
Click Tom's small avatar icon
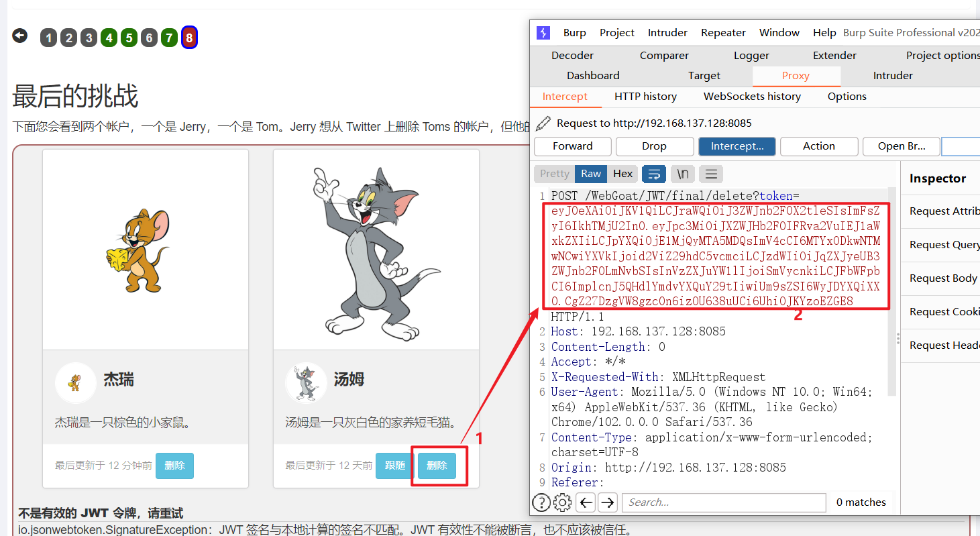click(306, 382)
